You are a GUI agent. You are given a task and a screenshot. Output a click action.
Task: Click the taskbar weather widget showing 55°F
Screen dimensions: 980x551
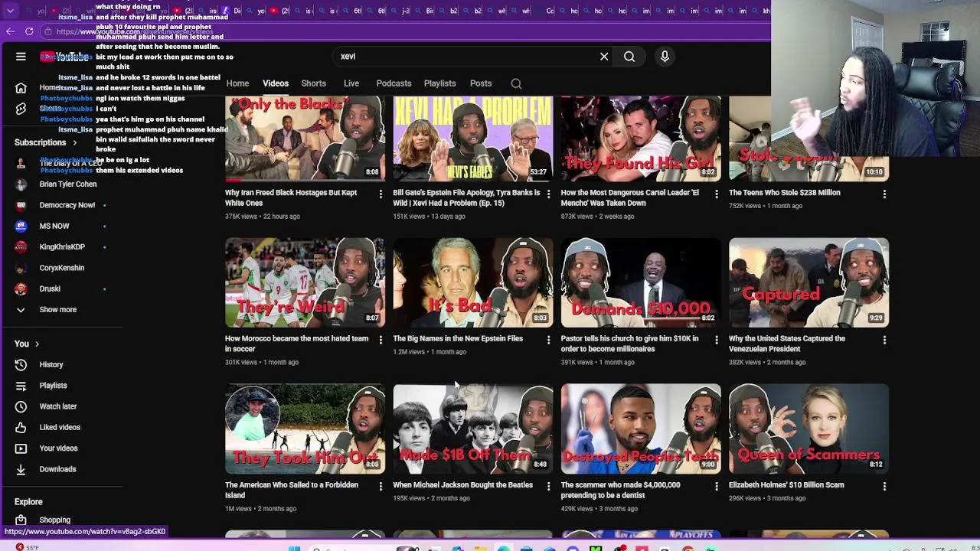click(x=29, y=547)
